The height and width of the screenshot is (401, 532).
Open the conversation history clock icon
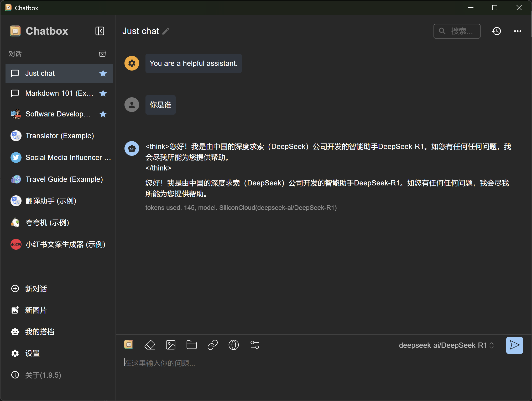click(x=496, y=31)
